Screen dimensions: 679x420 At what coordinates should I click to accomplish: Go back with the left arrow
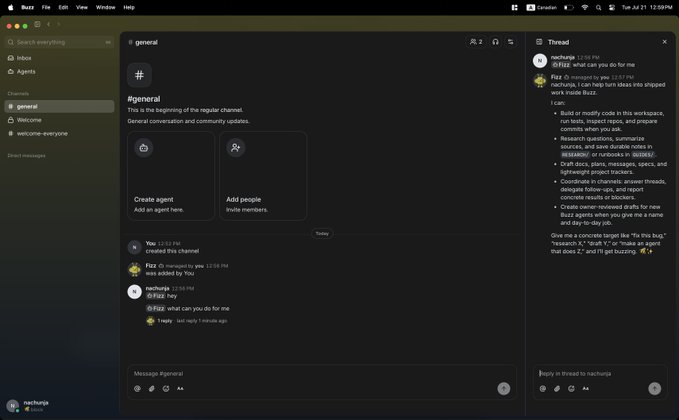pos(48,24)
